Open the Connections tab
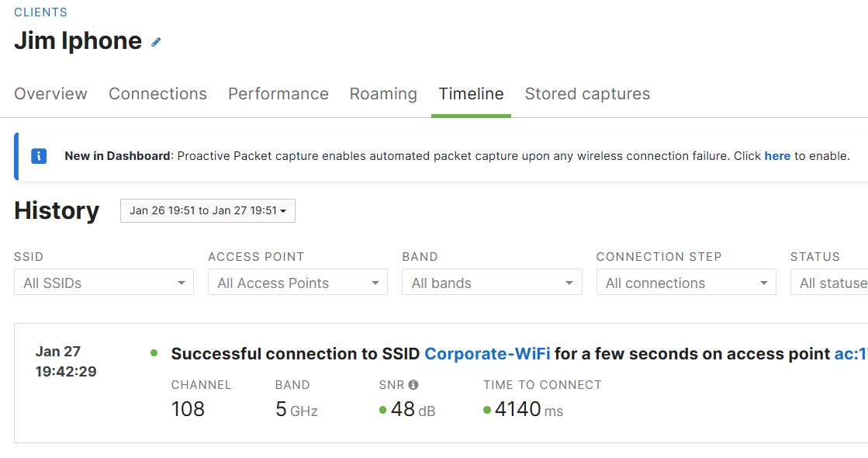 click(157, 94)
